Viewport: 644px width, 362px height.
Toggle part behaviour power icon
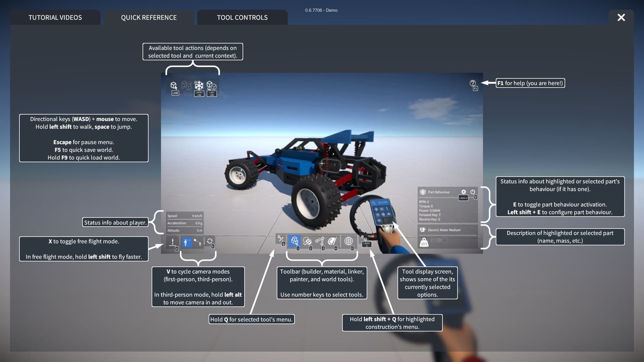[x=473, y=192]
